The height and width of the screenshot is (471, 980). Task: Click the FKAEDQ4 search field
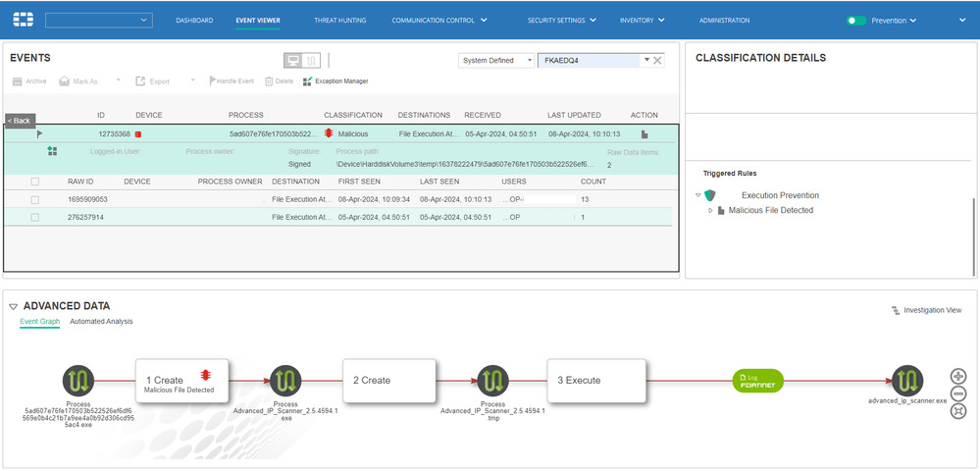(587, 60)
